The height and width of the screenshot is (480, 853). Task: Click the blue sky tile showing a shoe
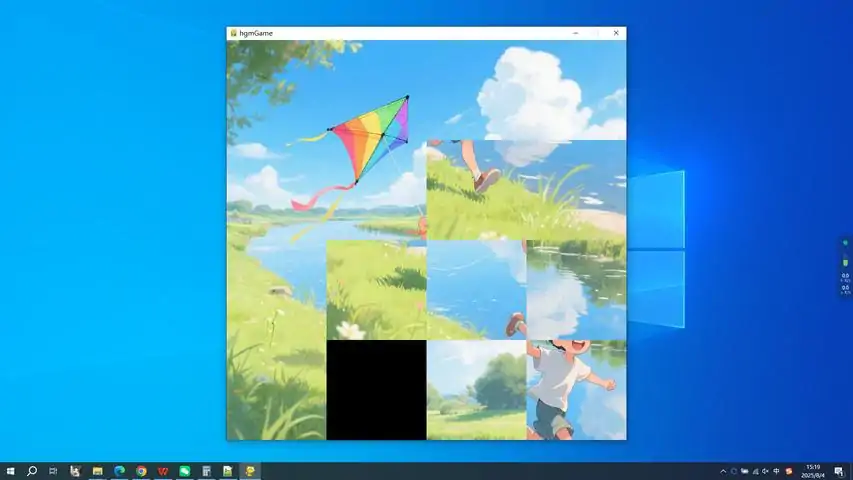(476, 290)
